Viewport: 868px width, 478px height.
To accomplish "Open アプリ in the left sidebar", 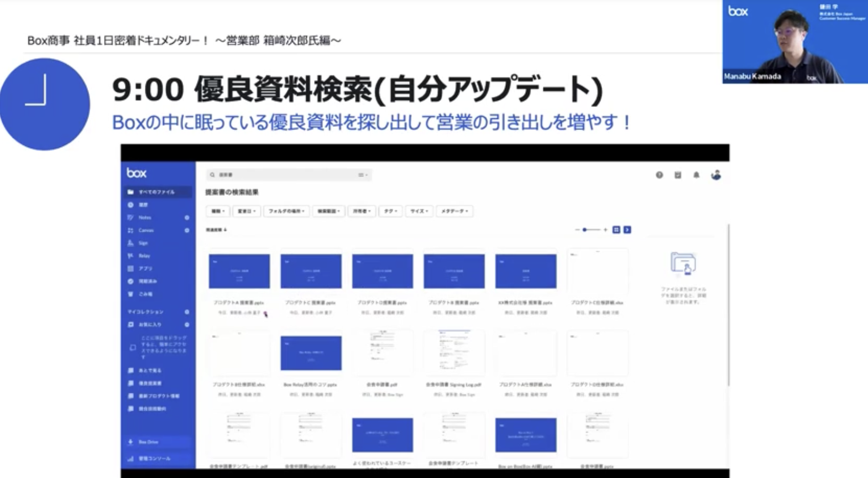I will [145, 268].
